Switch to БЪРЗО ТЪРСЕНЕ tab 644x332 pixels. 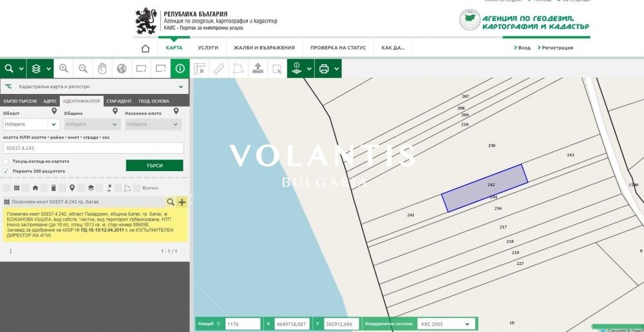[20, 102]
